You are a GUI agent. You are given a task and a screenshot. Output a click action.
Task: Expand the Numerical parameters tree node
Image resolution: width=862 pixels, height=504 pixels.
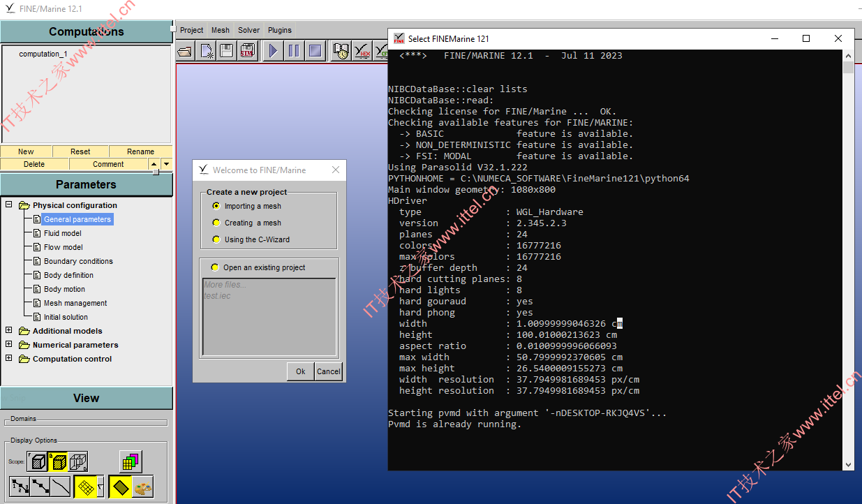coord(9,344)
